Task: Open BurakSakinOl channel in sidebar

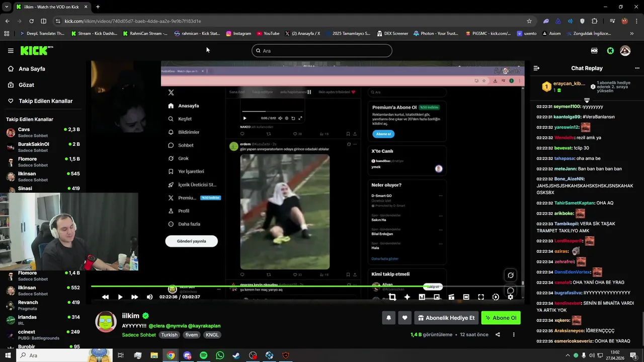Action: (x=43, y=147)
